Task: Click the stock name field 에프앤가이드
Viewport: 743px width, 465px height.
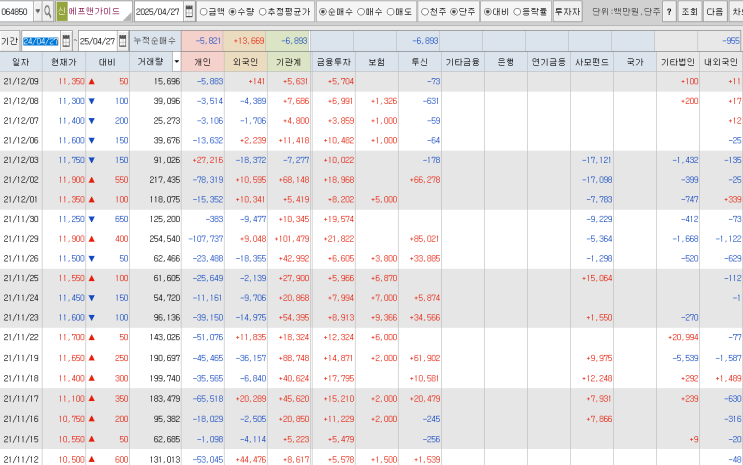Action: point(100,11)
